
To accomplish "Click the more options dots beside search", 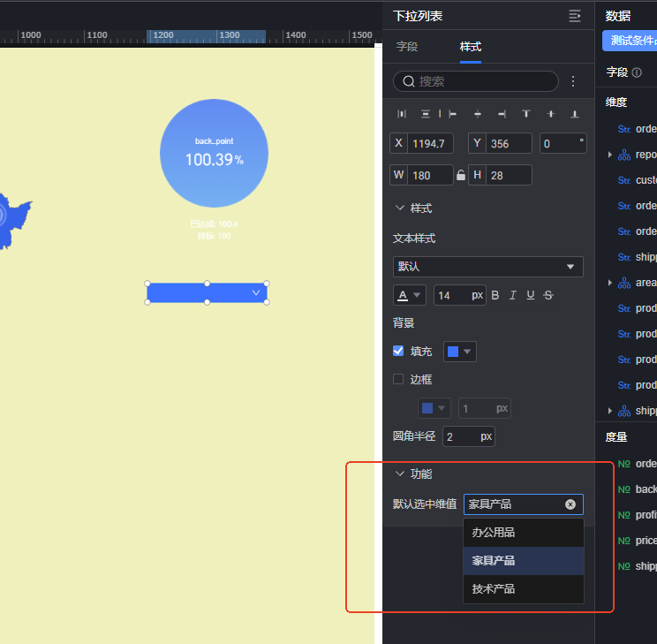I will point(572,81).
